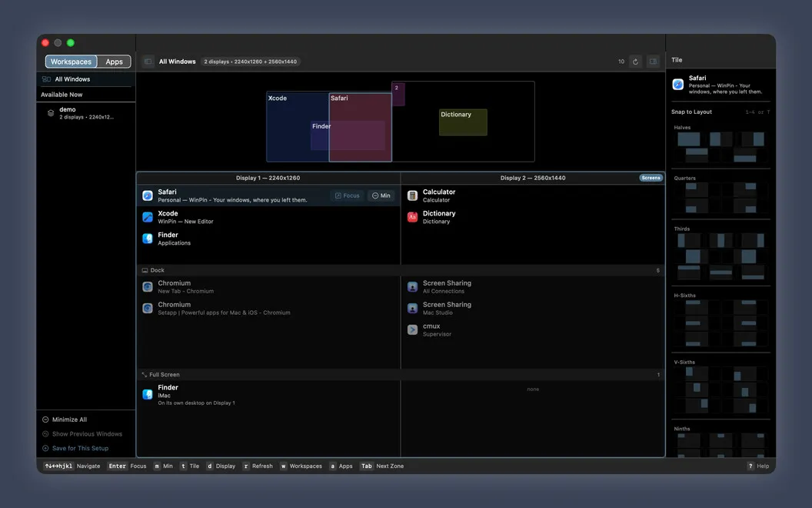Screen dimensions: 812x508
Task: Click Minimize All in sidebar
Action: click(65, 419)
